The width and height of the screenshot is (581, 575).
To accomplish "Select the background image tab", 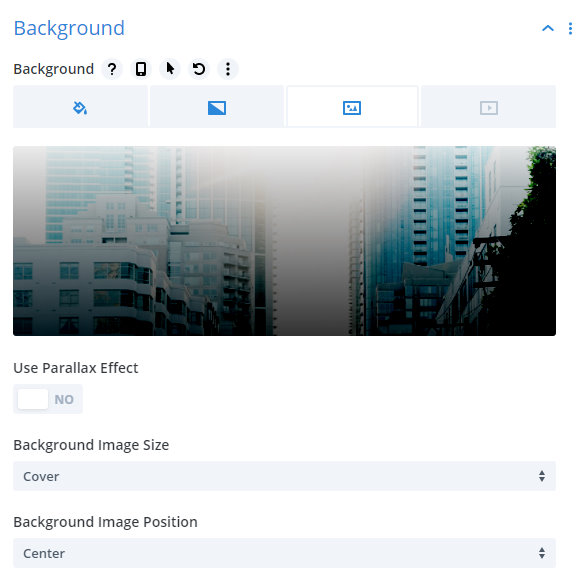I will coord(352,107).
